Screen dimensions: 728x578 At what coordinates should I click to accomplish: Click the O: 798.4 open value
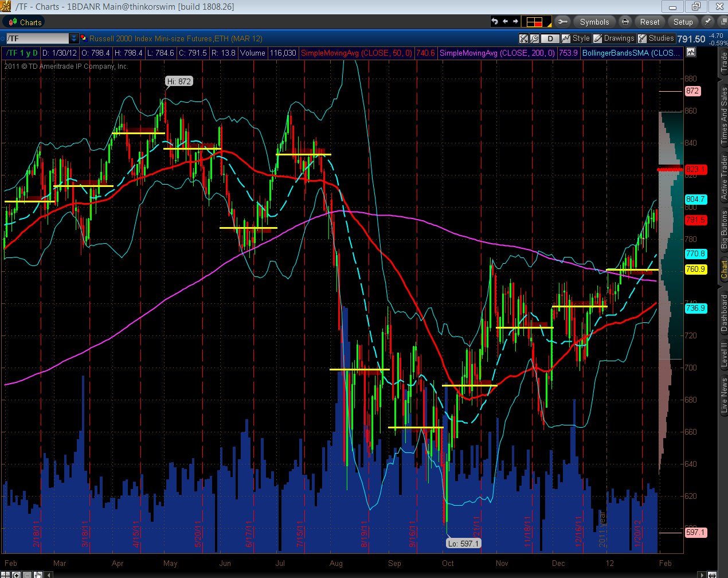click(96, 53)
